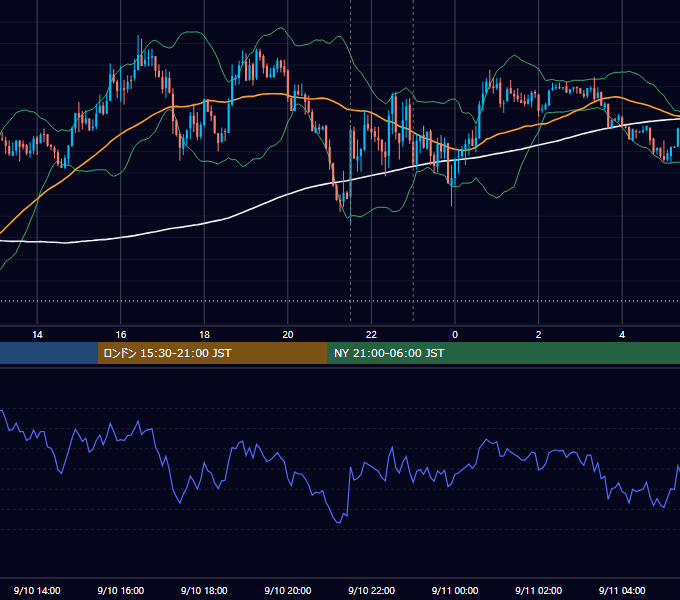Click the 9/10 18:00 time label

coord(204,590)
